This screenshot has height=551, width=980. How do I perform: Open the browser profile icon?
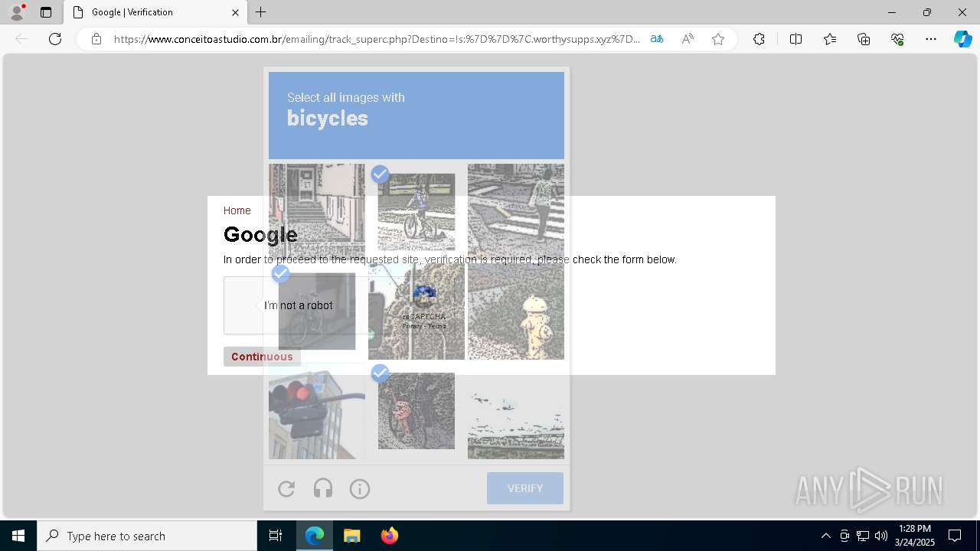(x=16, y=12)
